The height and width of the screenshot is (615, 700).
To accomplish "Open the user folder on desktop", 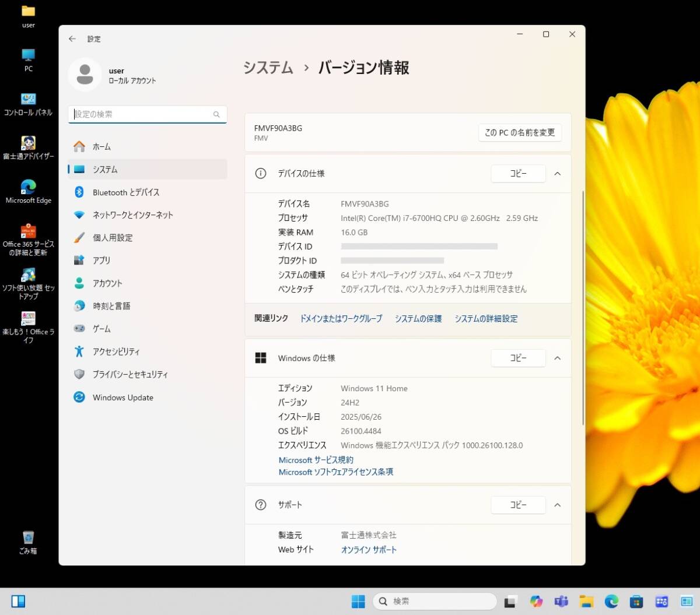I will tap(29, 16).
